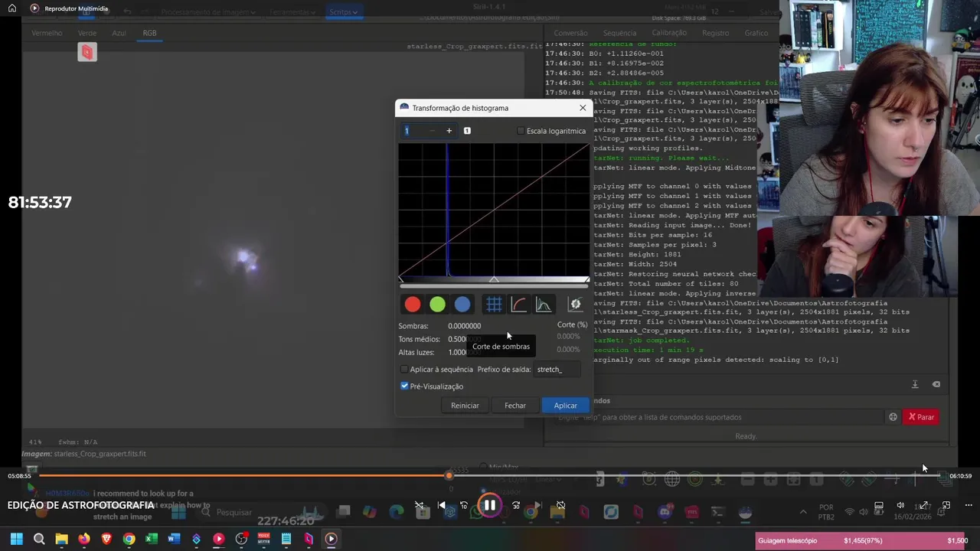Screen dimensions: 980x551
Task: Select the Vermelho channel tab
Action: (47, 33)
